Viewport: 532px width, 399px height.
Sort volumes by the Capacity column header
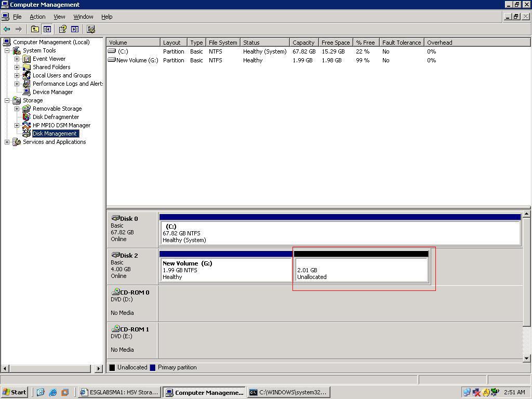(x=303, y=43)
